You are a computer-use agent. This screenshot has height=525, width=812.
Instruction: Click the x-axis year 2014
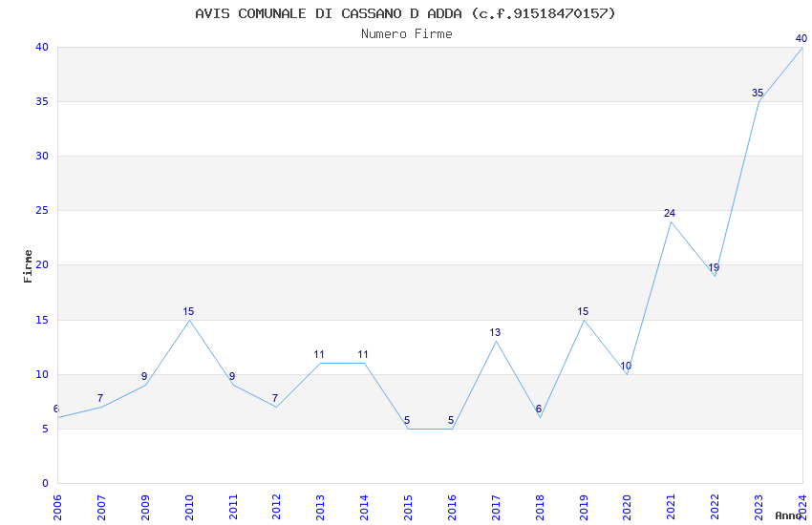pos(365,507)
